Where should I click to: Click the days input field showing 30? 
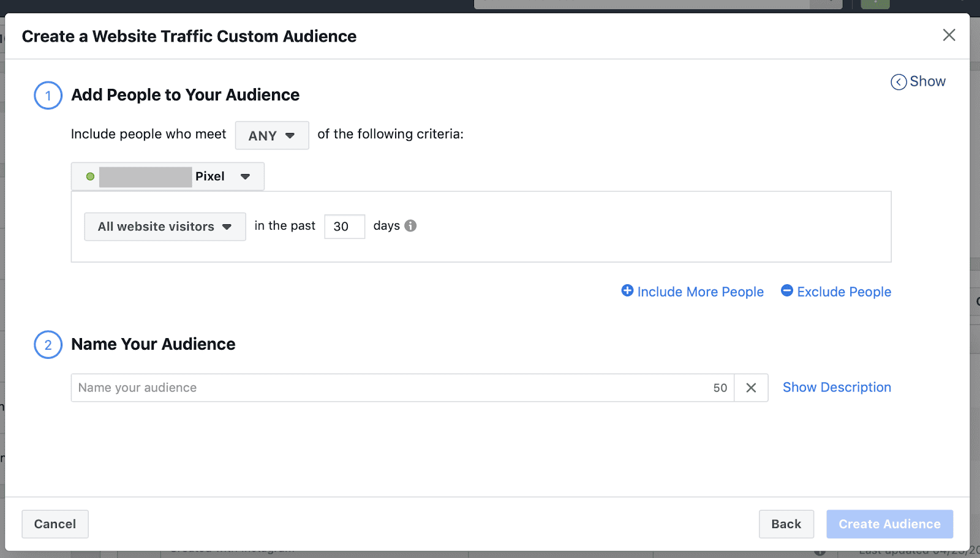344,227
